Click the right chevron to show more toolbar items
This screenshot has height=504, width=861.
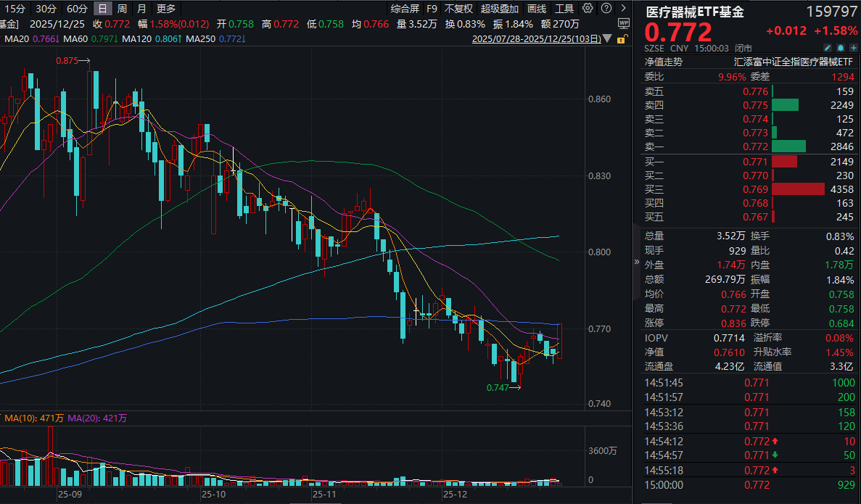[624, 8]
